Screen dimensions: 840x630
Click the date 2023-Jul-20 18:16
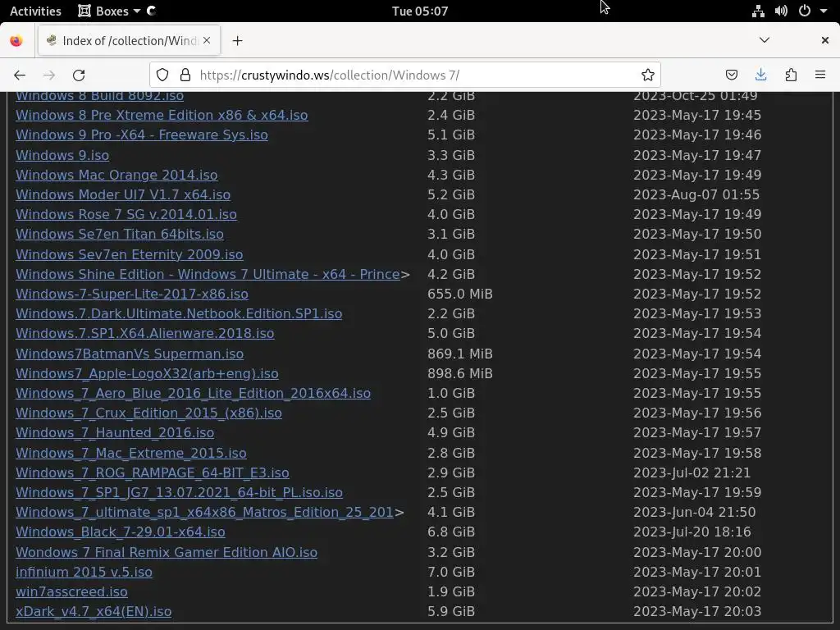click(692, 532)
